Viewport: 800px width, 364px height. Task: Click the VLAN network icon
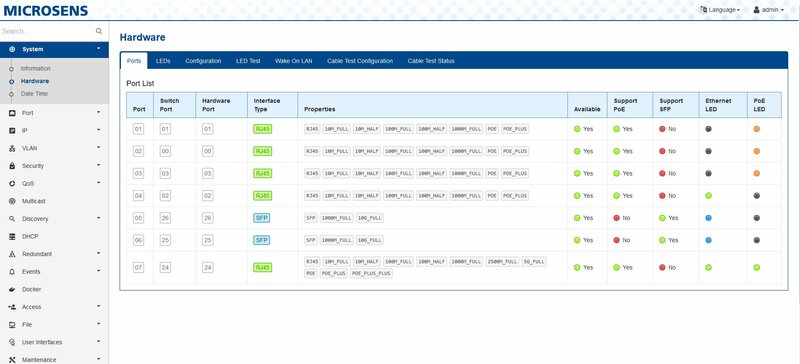coord(12,149)
